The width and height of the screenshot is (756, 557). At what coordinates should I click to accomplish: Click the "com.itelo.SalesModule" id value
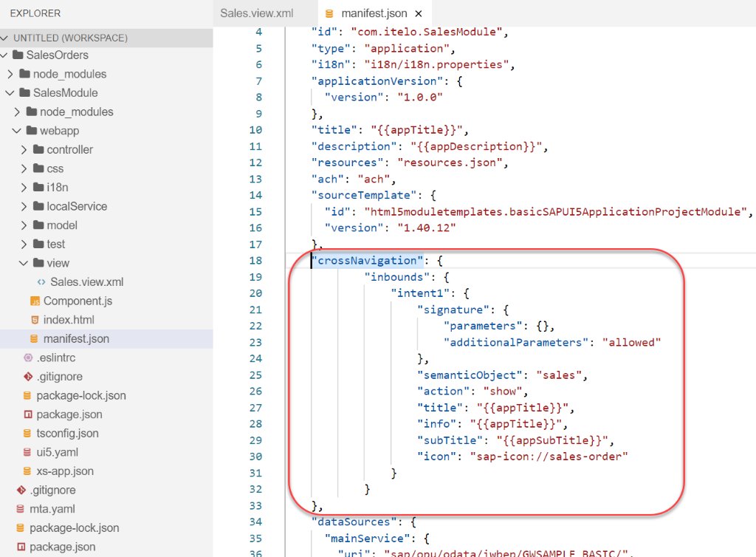pos(427,32)
